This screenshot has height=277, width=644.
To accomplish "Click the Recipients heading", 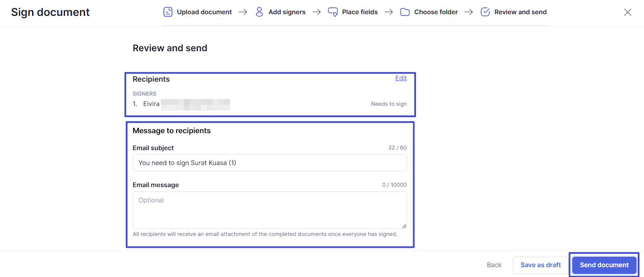I will point(151,79).
